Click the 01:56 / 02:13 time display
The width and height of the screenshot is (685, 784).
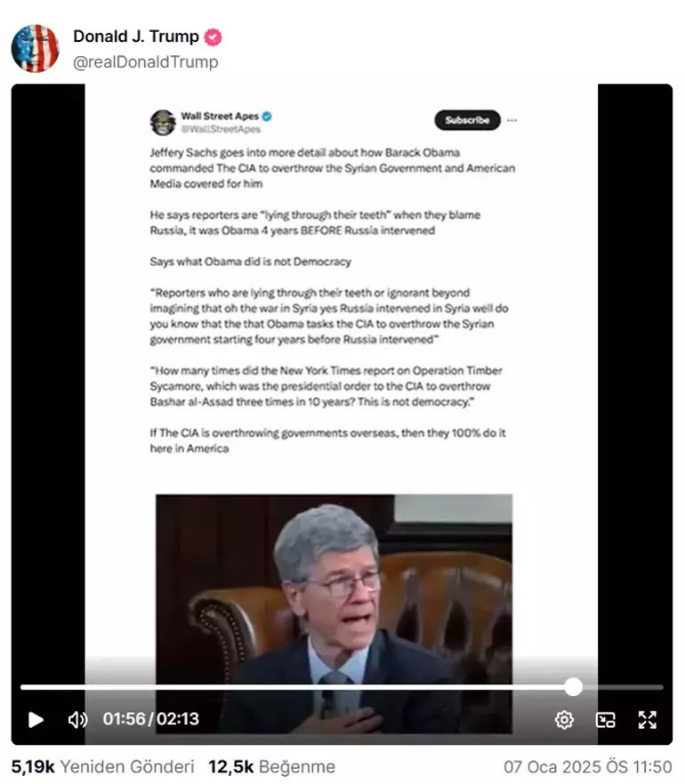pos(151,719)
